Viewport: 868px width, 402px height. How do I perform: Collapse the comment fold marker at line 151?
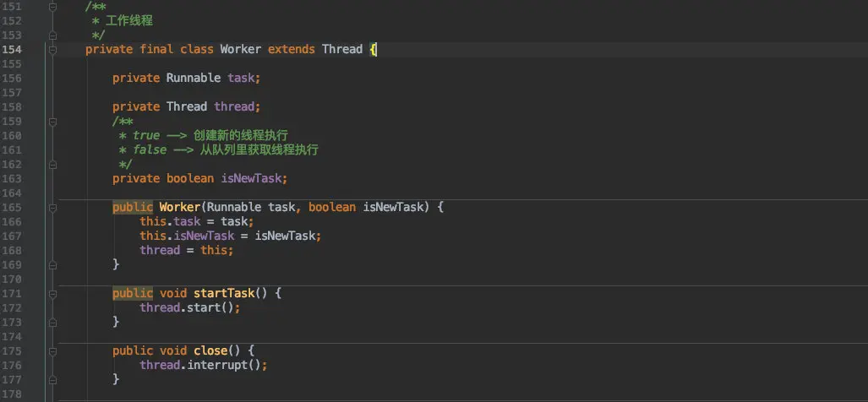pos(52,8)
